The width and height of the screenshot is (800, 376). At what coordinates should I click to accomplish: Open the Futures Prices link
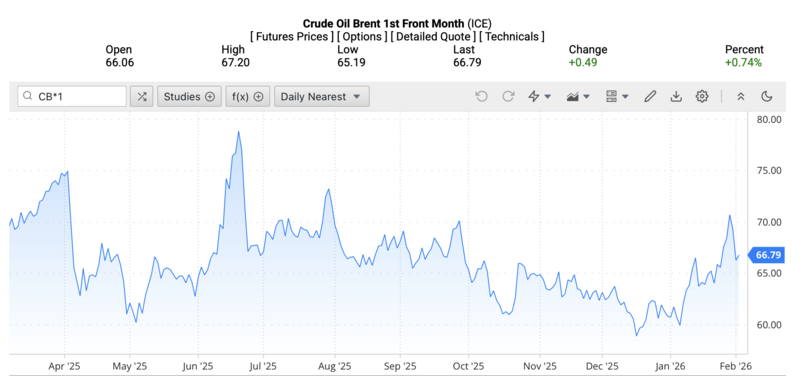coord(292,37)
